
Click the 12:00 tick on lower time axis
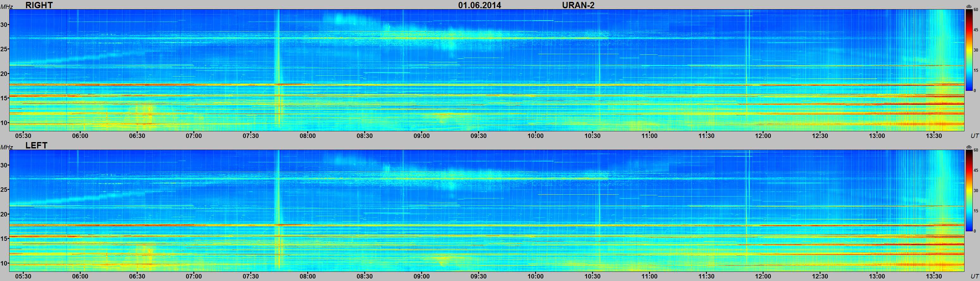coord(763,277)
